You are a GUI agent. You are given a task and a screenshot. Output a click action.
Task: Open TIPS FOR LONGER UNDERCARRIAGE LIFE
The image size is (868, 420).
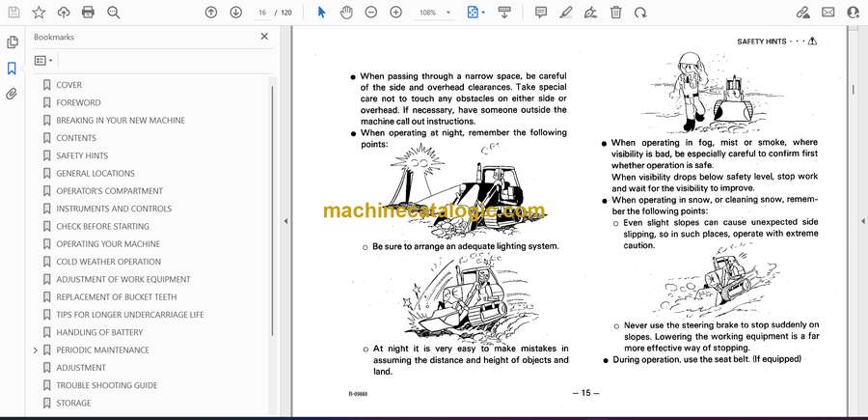pos(130,315)
